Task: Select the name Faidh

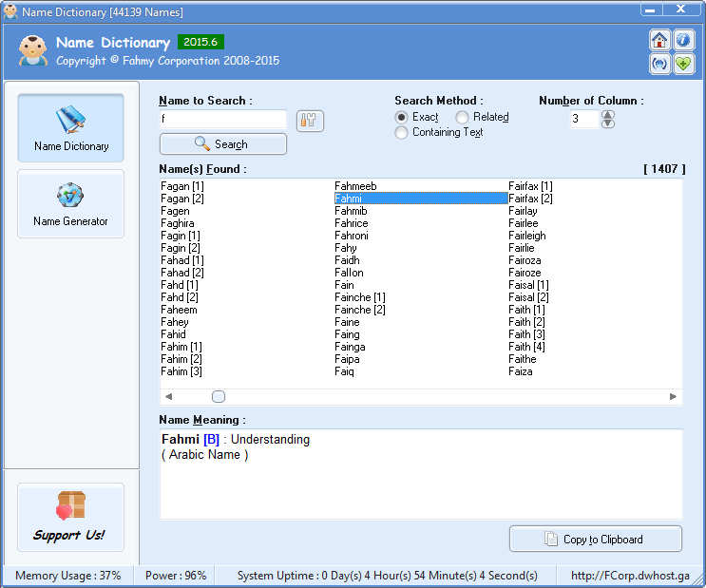Action: pos(347,260)
